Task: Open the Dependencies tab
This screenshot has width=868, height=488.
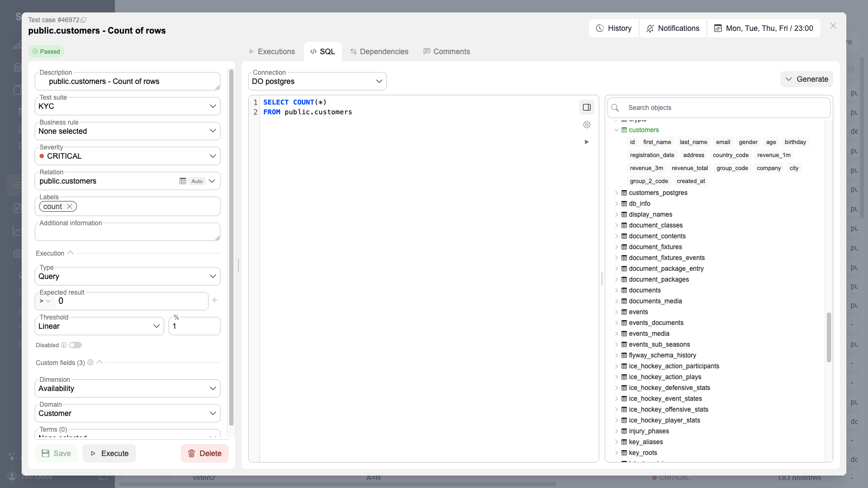Action: pos(379,51)
